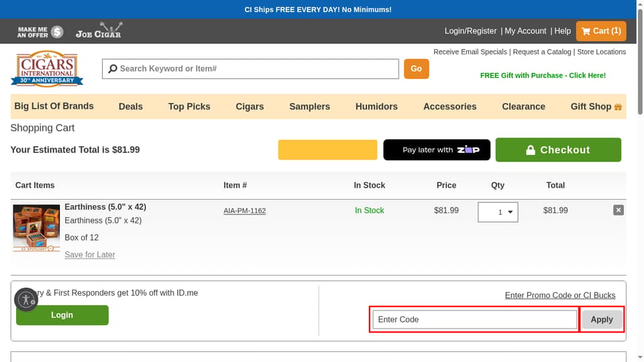Focus the Search Keyword or Item# field
The width and height of the screenshot is (644, 362).
pos(250,69)
